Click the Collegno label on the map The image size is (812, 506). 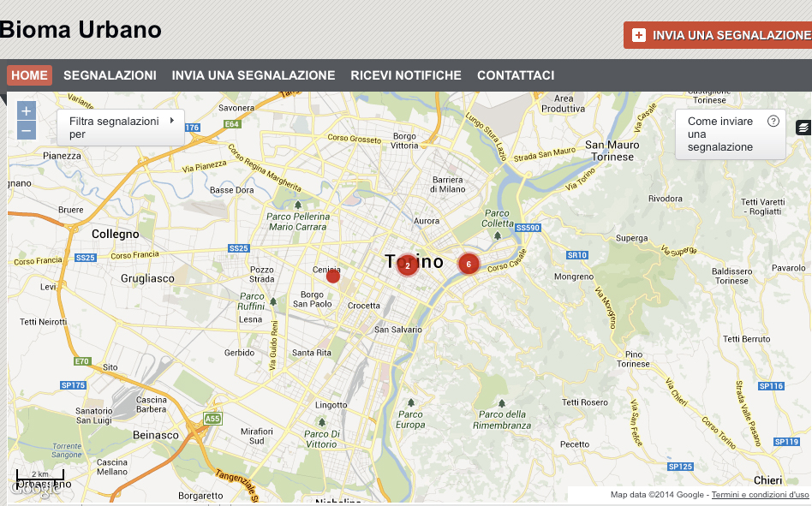pos(116,234)
